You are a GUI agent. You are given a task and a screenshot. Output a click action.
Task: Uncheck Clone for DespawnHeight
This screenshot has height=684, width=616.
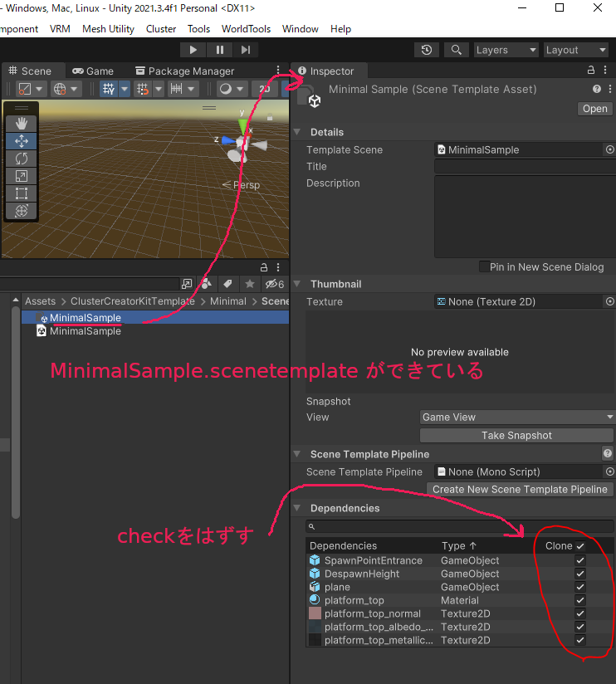580,574
